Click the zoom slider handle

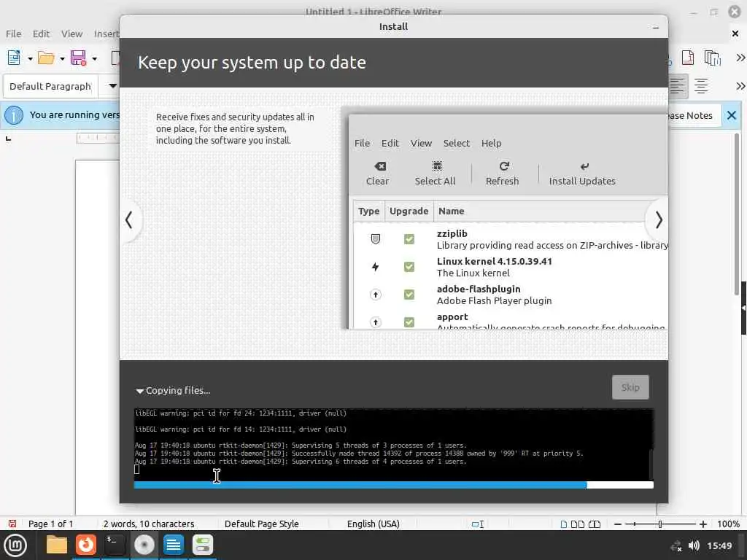(659, 524)
